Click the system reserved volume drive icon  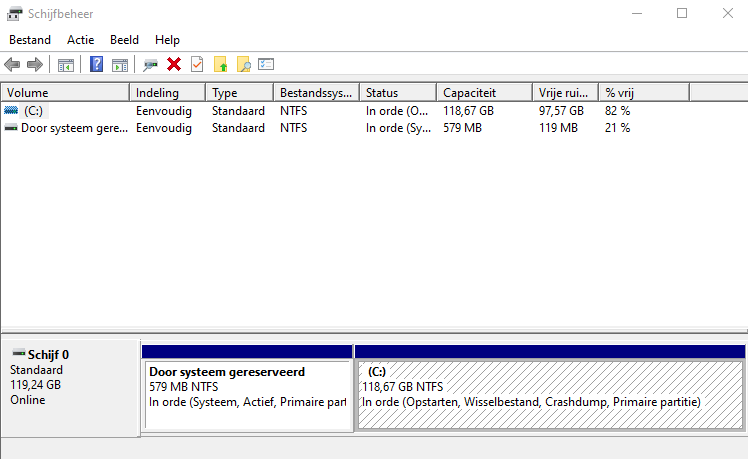pos(11,128)
